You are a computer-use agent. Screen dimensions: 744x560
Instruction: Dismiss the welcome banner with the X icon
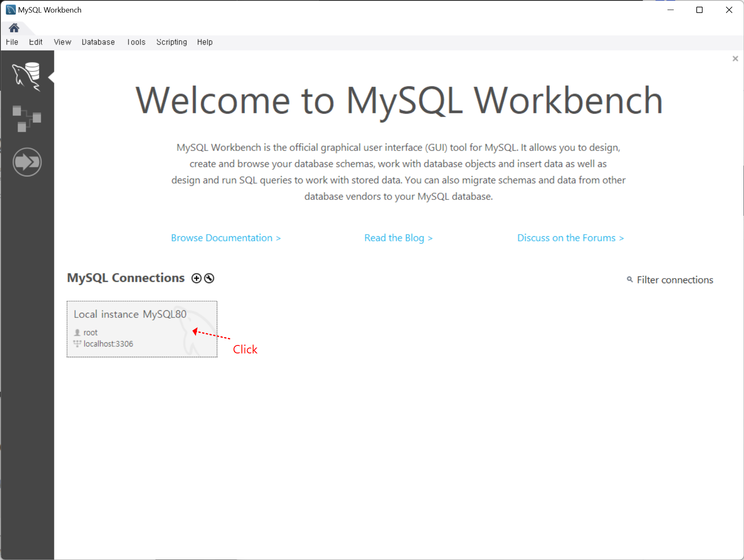(x=735, y=59)
